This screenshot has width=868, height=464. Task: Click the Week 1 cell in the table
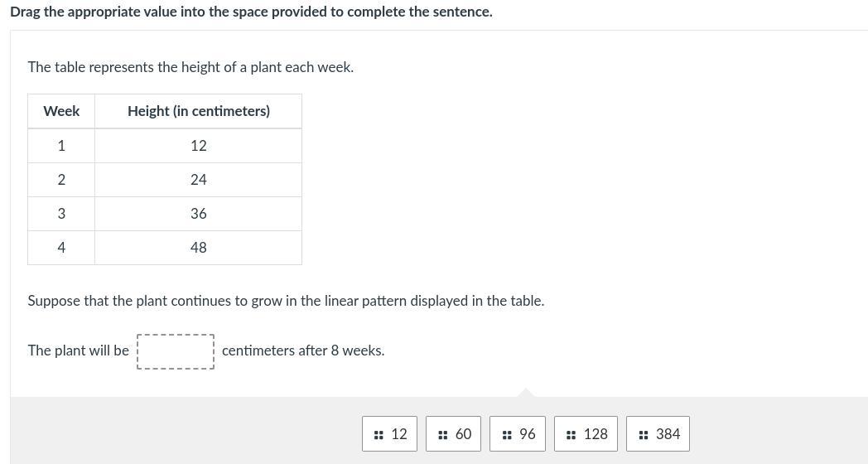point(61,146)
